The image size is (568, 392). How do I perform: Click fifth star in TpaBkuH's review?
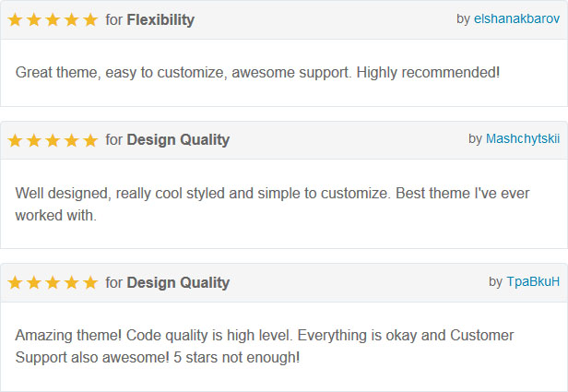coord(90,282)
